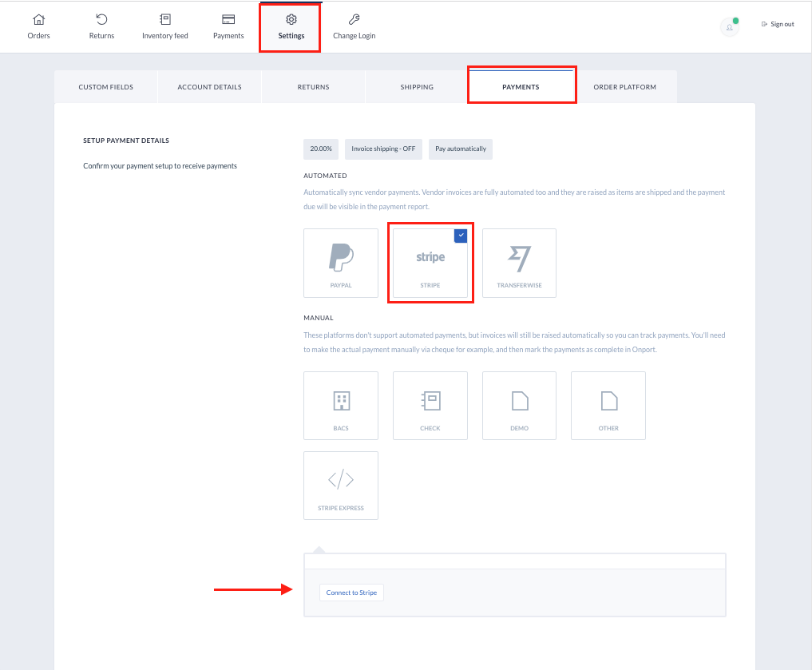Choose the Check manual payment tile
The height and width of the screenshot is (670, 812).
pos(430,406)
